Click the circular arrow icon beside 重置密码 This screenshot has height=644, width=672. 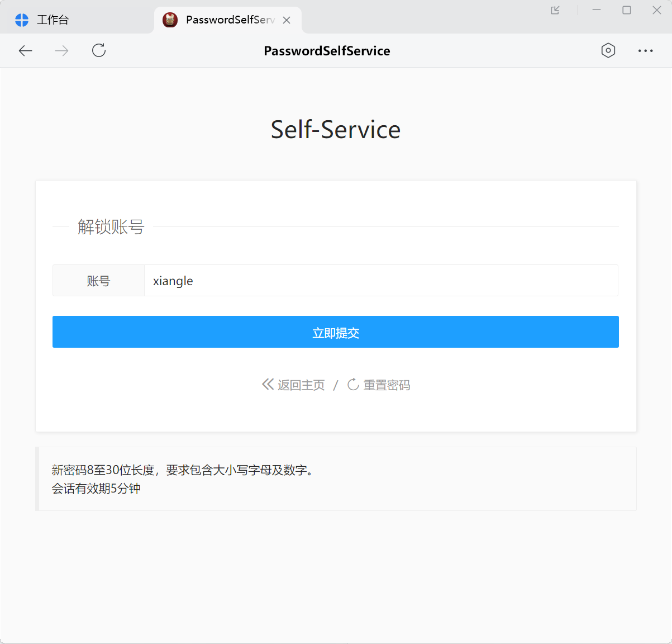pyautogui.click(x=353, y=385)
